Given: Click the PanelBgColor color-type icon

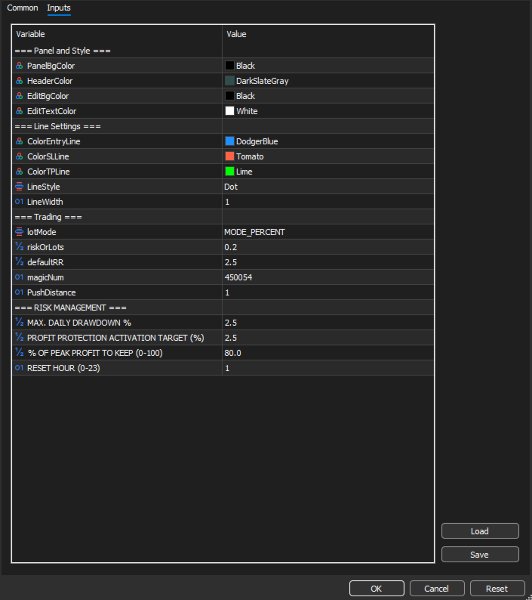Looking at the screenshot, I should coord(19,66).
